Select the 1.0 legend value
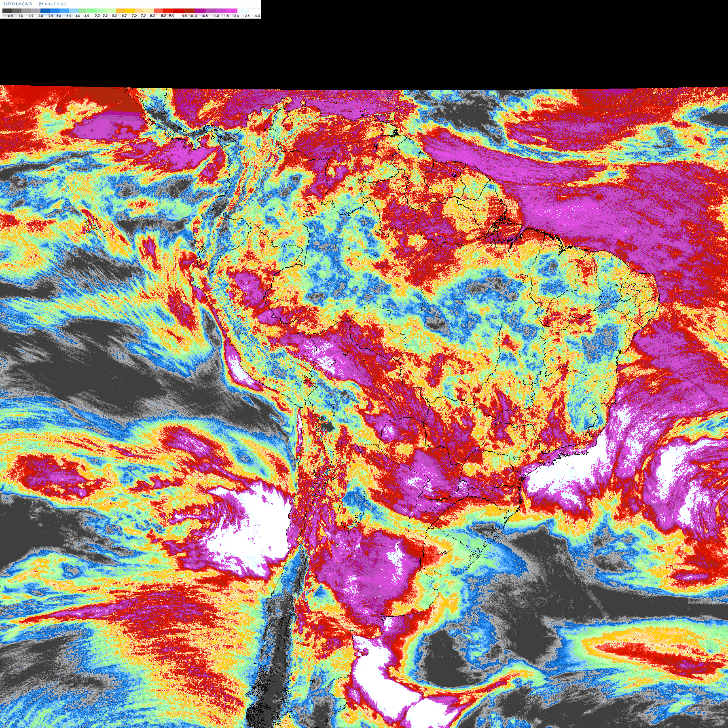The image size is (728, 728). click(x=21, y=16)
